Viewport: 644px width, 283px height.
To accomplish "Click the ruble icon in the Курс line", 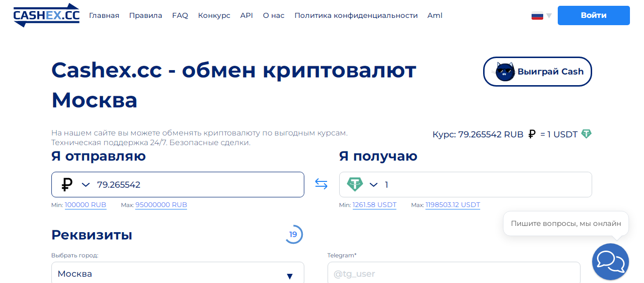I will [x=532, y=134].
